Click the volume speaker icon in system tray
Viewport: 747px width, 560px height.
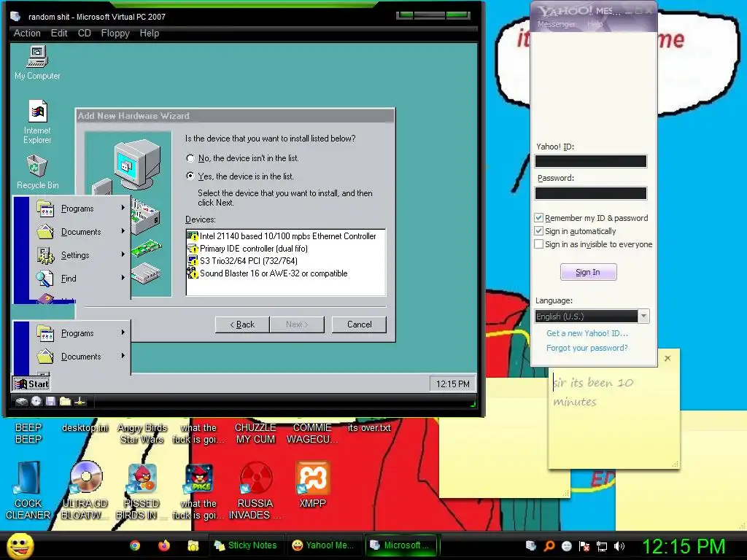619,545
